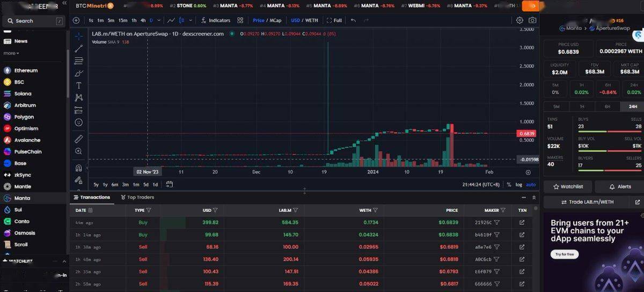Viewport: 644px width, 292px height.
Task: Set chart interval to 1s
Action: 91,20
